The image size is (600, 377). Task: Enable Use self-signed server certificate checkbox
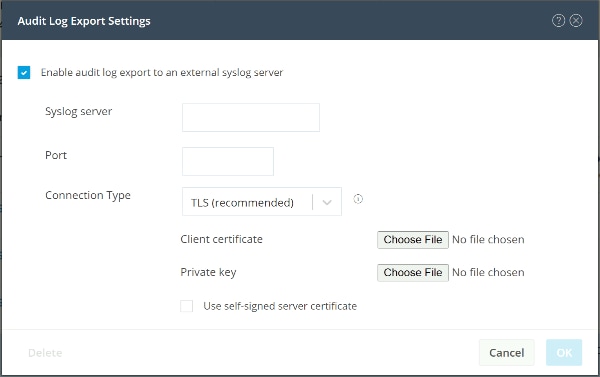(x=186, y=306)
